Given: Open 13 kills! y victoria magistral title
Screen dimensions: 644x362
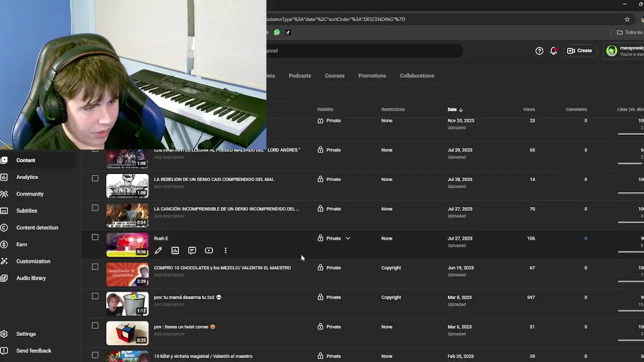Looking at the screenshot, I should coord(203,356).
